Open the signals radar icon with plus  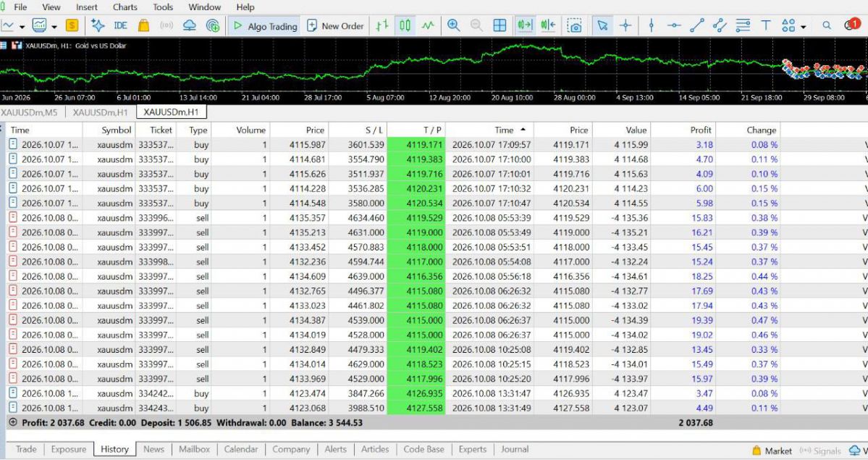(213, 25)
